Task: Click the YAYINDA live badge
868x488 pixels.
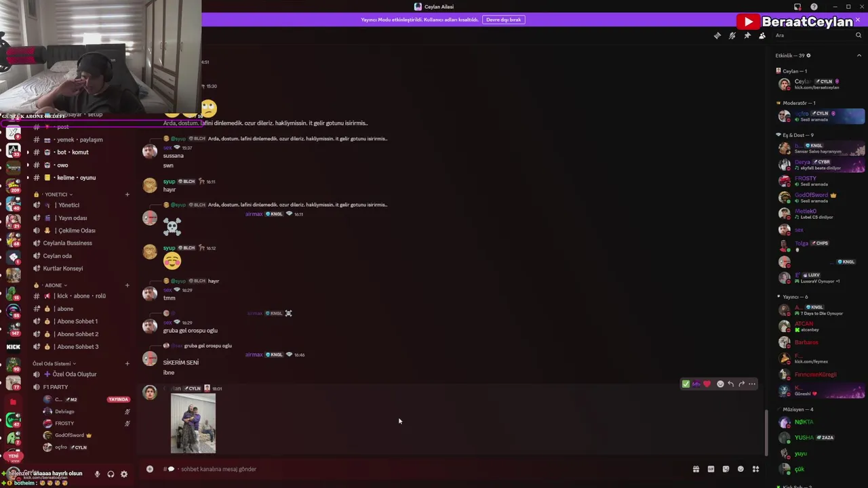Action: (x=118, y=399)
